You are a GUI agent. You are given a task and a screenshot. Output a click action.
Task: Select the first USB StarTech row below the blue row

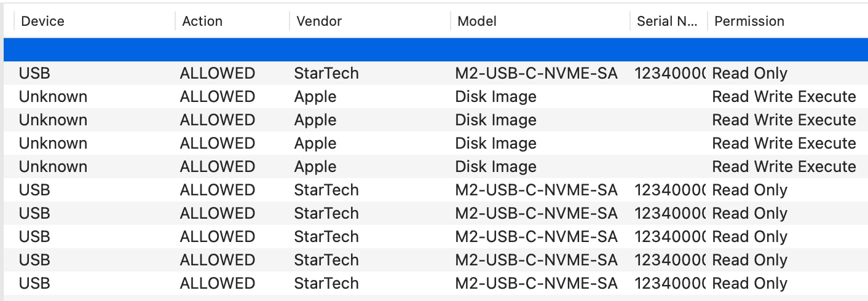click(436, 73)
